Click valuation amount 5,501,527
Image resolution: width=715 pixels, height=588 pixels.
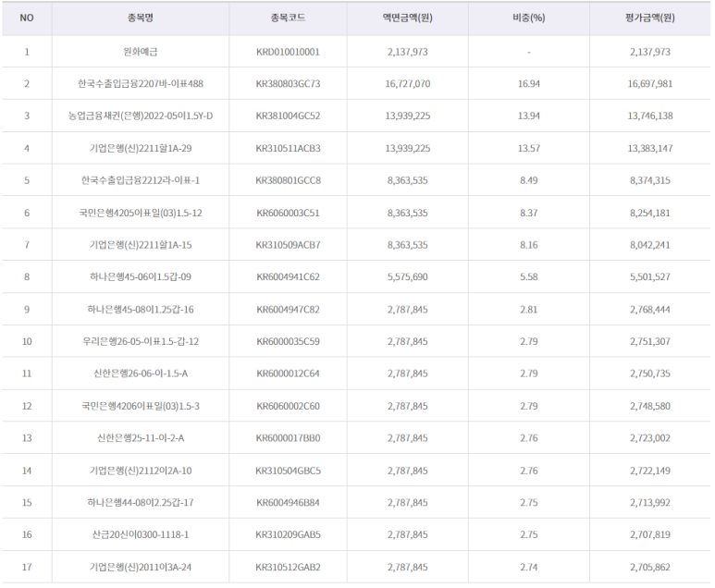(650, 277)
